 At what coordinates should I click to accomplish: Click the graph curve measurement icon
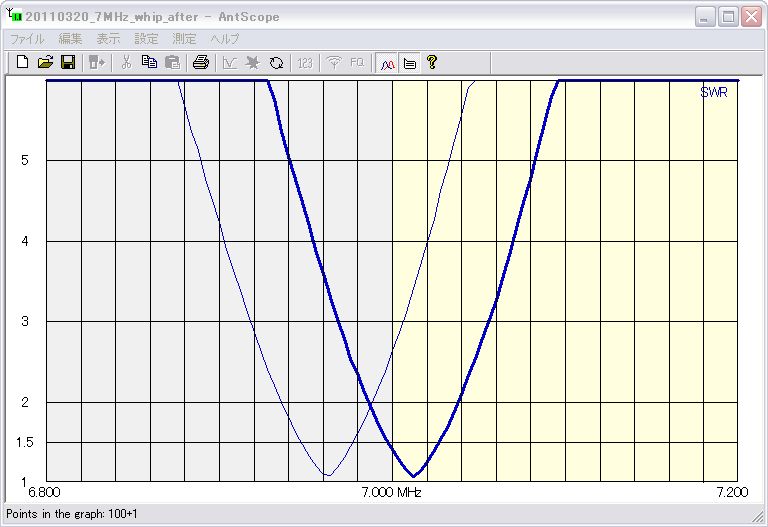coord(230,63)
